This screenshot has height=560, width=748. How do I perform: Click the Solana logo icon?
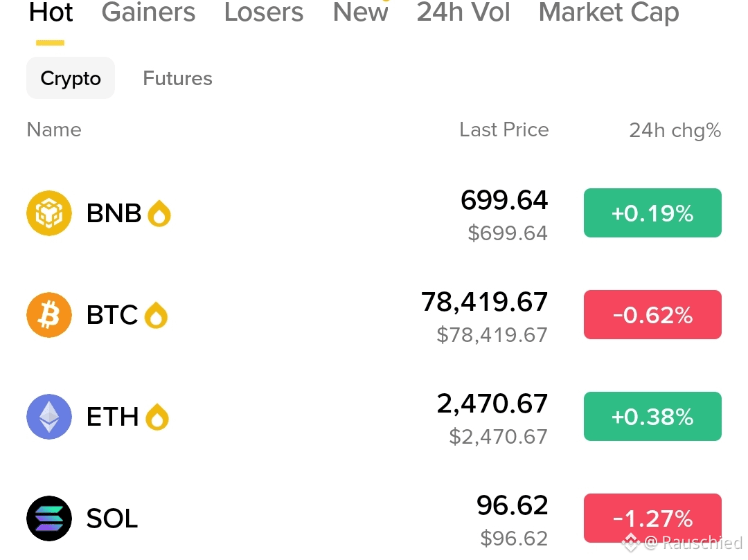(49, 518)
